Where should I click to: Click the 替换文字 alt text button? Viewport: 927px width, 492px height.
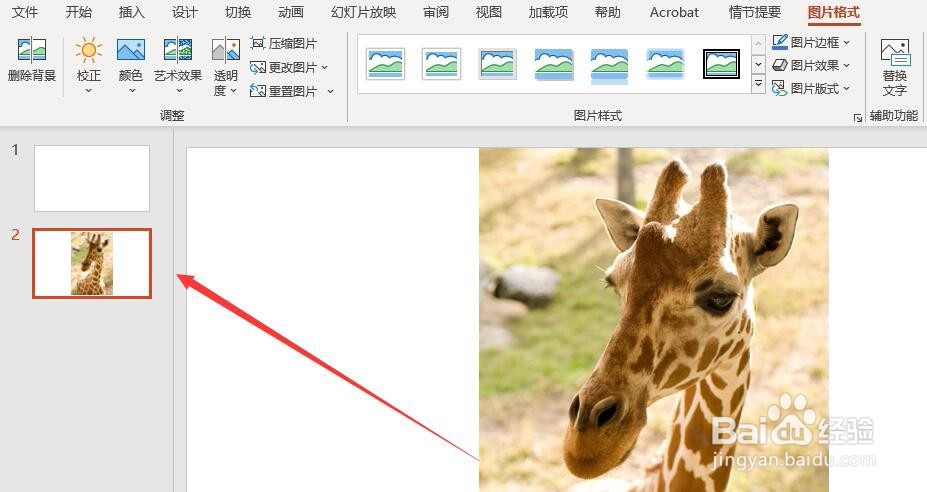tap(894, 67)
